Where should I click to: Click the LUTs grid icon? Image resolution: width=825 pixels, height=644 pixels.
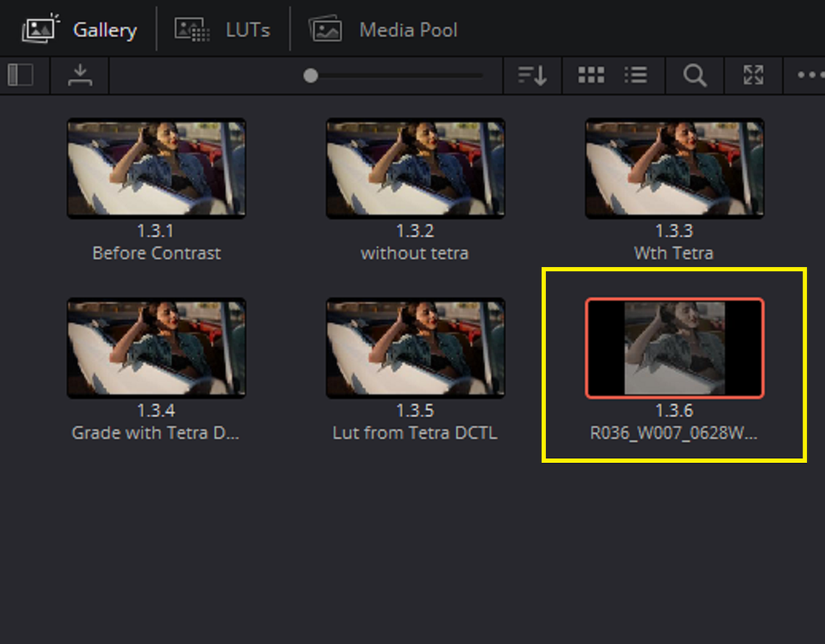click(192, 30)
